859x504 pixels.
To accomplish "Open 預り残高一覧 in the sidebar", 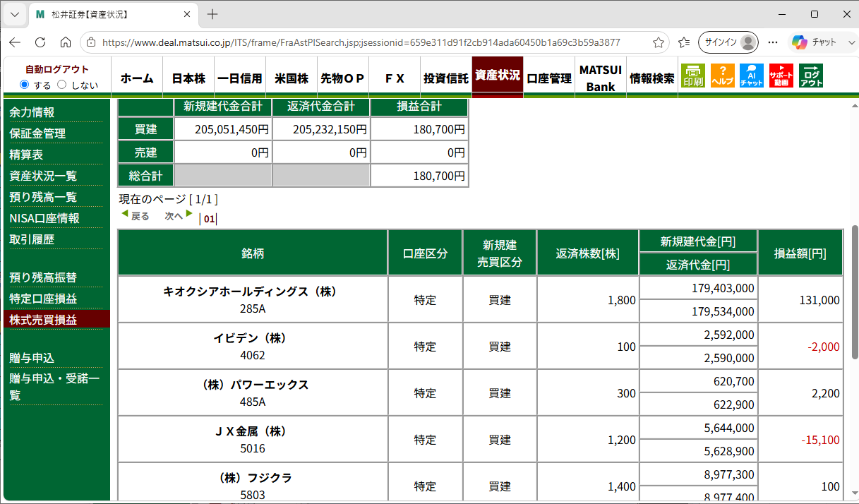I will (x=43, y=197).
